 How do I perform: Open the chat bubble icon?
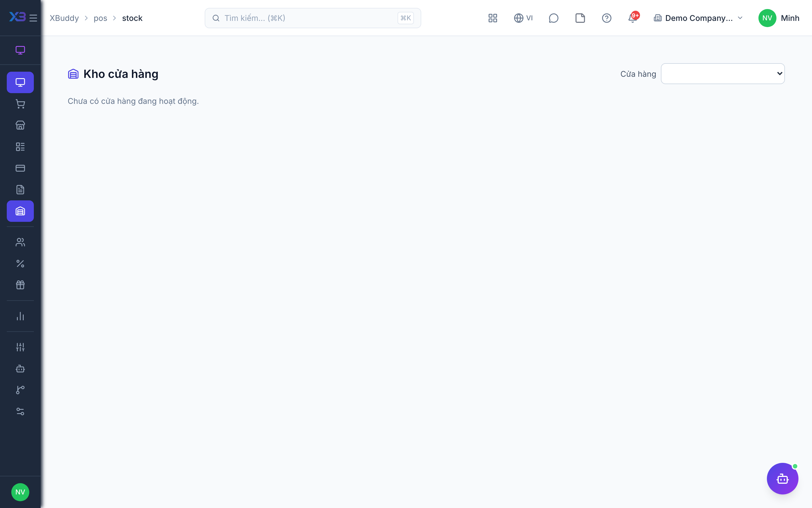pyautogui.click(x=553, y=18)
